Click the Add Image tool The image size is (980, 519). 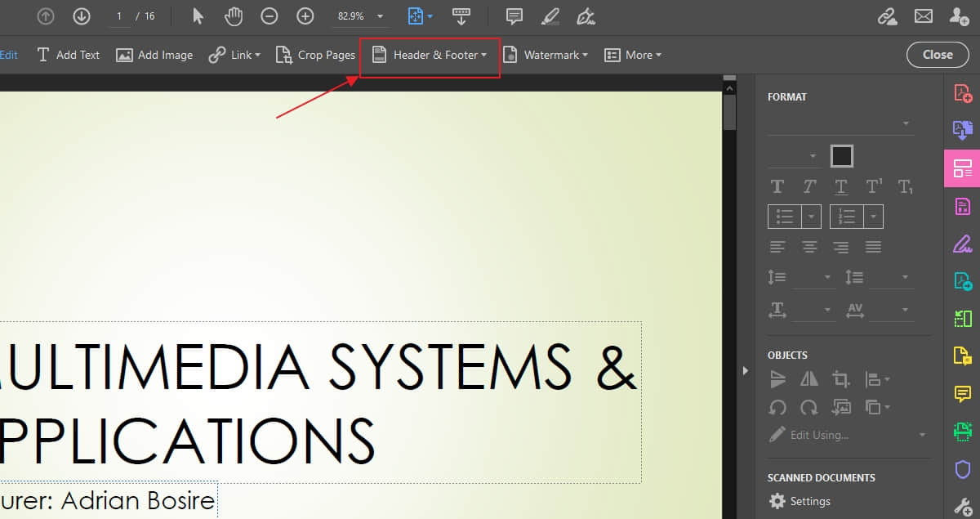coord(154,55)
